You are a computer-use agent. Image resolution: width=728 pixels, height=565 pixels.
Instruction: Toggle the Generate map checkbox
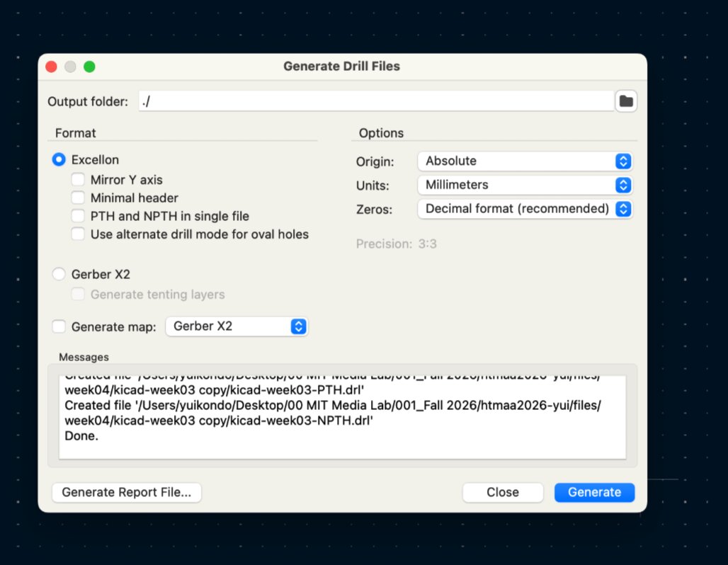pyautogui.click(x=59, y=326)
